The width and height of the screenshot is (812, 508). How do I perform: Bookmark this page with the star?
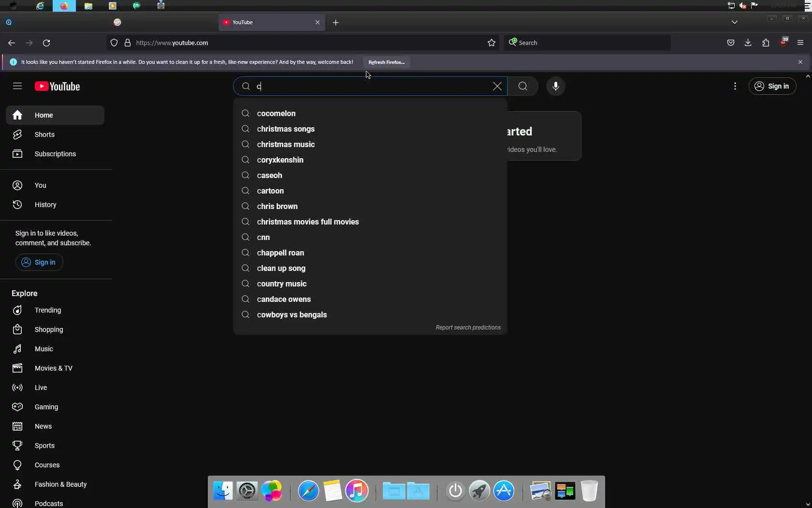[x=492, y=43]
